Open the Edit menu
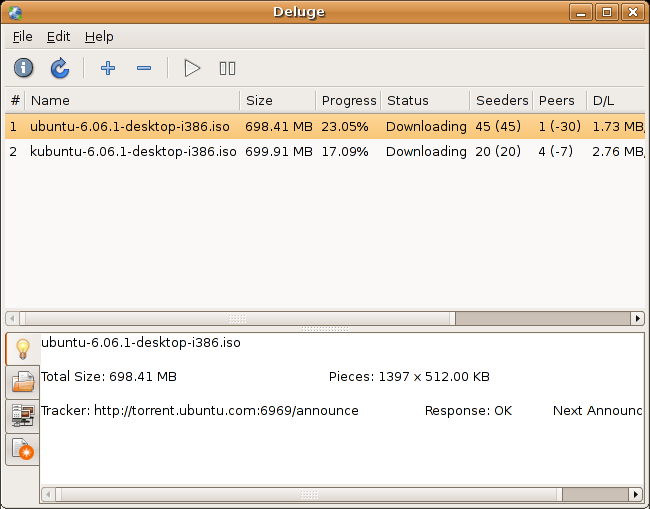 click(x=58, y=37)
